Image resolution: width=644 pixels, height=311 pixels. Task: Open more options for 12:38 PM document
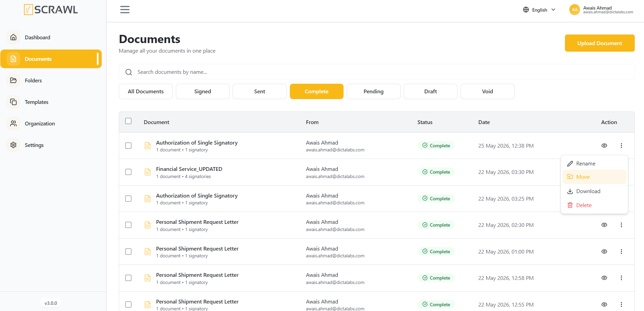[621, 146]
